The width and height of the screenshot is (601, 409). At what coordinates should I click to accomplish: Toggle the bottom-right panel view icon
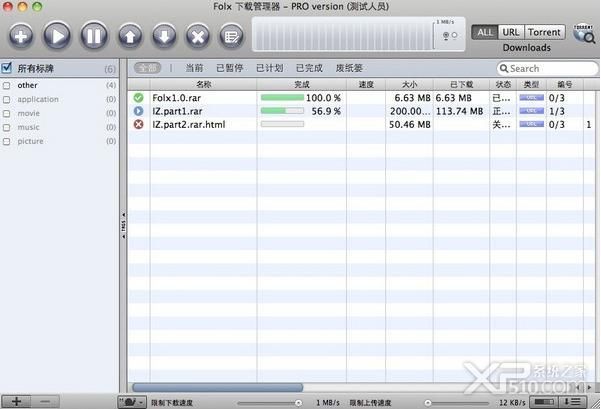tap(544, 402)
